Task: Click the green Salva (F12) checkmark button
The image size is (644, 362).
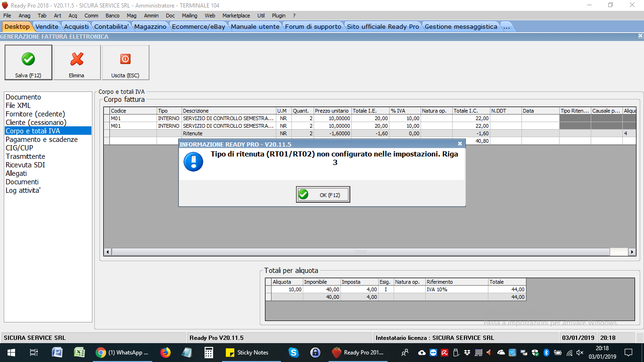Action: pos(28,63)
